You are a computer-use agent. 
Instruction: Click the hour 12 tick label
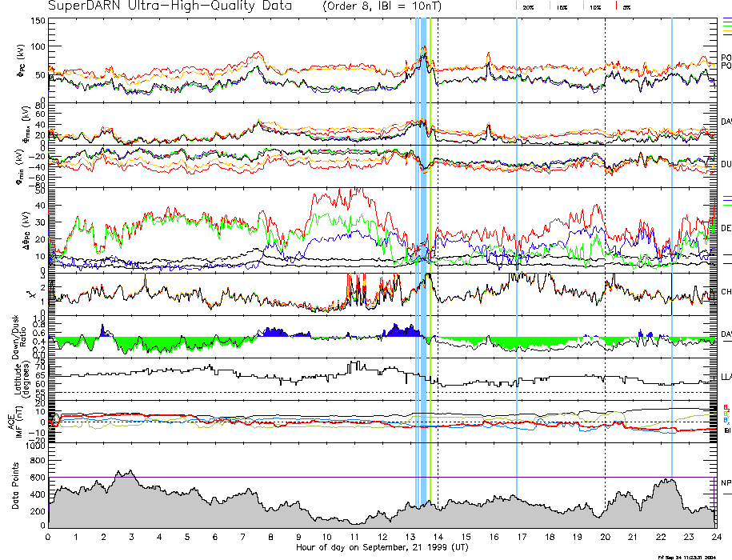[x=382, y=536]
